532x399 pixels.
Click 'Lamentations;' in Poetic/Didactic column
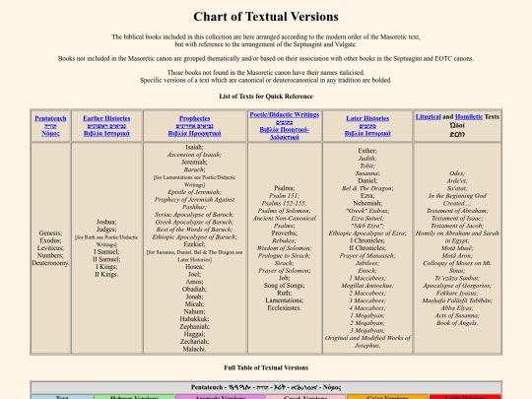pyautogui.click(x=285, y=300)
